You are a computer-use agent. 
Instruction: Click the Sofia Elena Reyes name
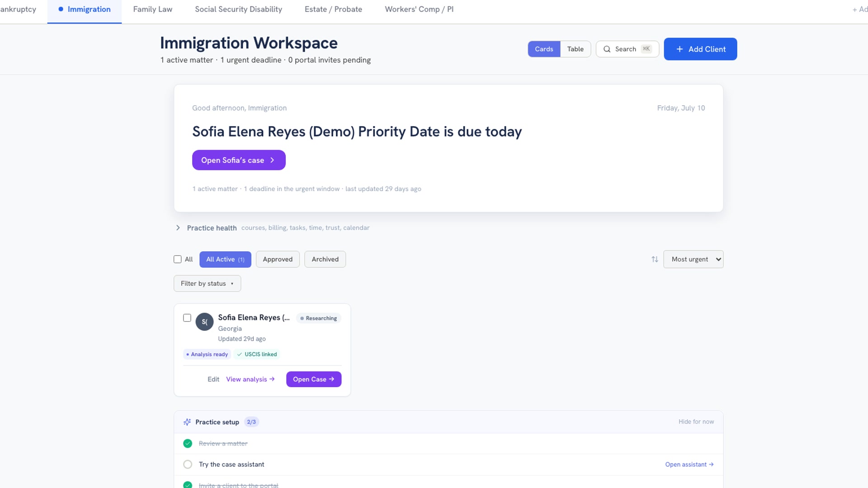click(254, 318)
